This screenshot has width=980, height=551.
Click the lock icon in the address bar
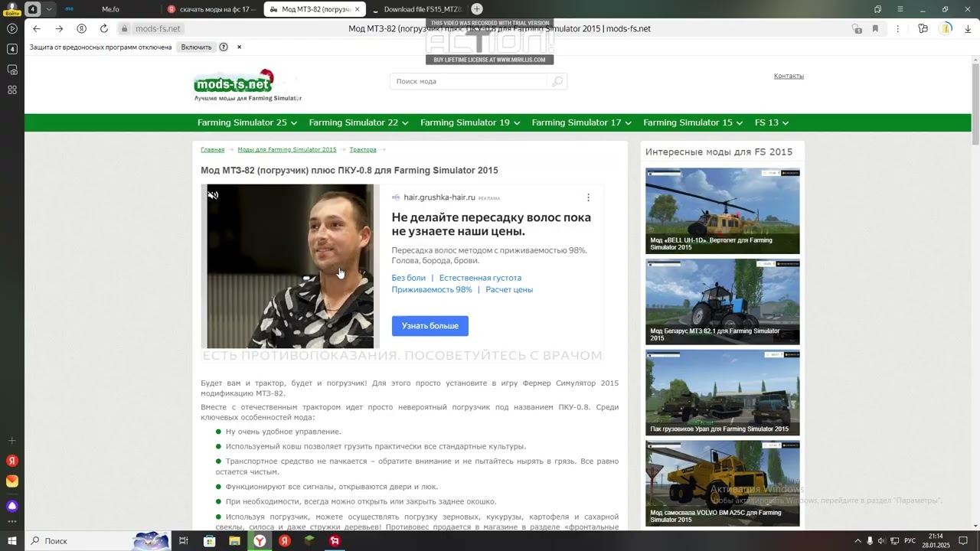[x=124, y=28]
